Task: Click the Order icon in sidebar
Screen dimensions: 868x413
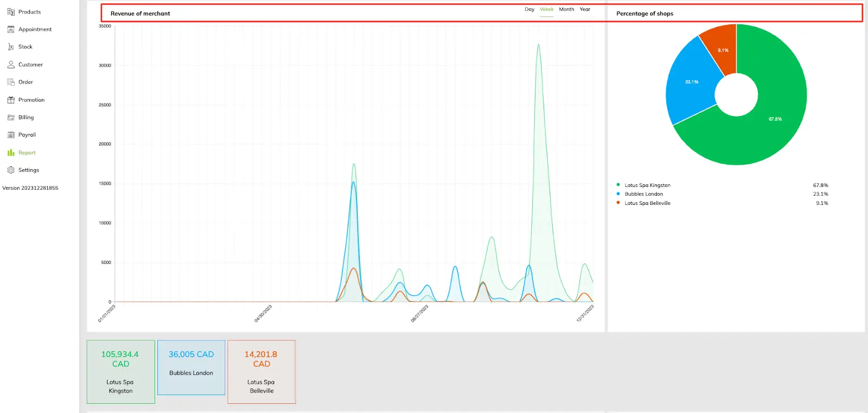Action: [x=11, y=82]
